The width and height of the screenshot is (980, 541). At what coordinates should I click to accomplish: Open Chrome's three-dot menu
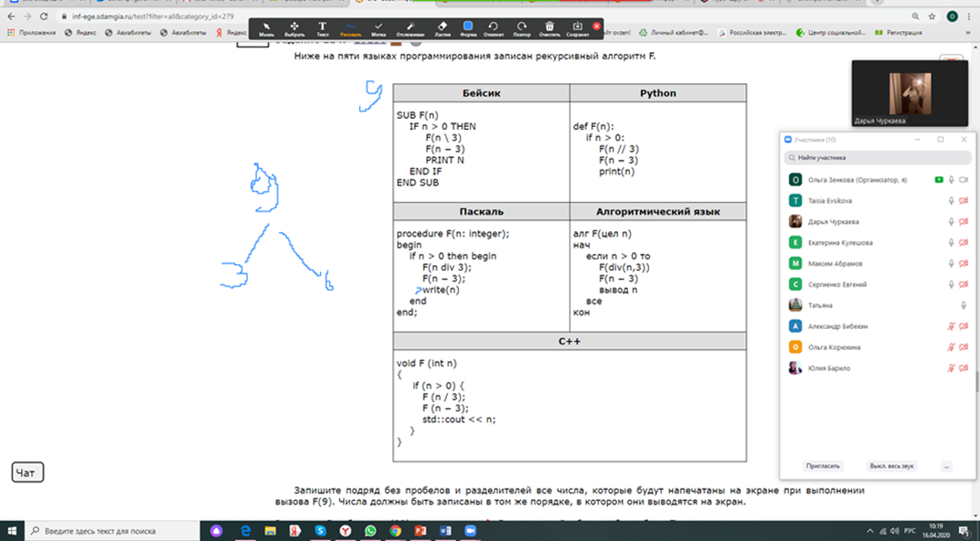pyautogui.click(x=967, y=16)
